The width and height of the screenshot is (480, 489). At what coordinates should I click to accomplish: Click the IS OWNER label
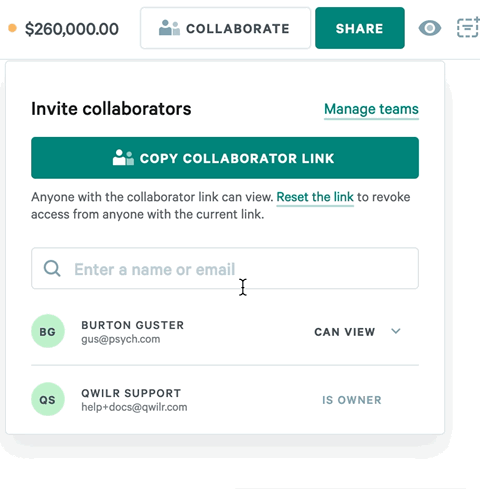(x=352, y=400)
